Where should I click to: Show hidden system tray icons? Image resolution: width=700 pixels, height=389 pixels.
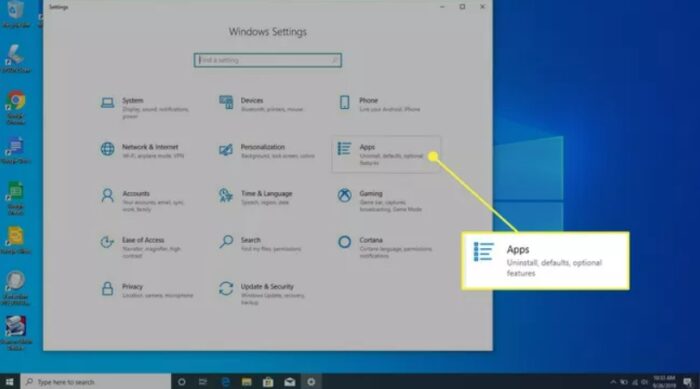(613, 382)
